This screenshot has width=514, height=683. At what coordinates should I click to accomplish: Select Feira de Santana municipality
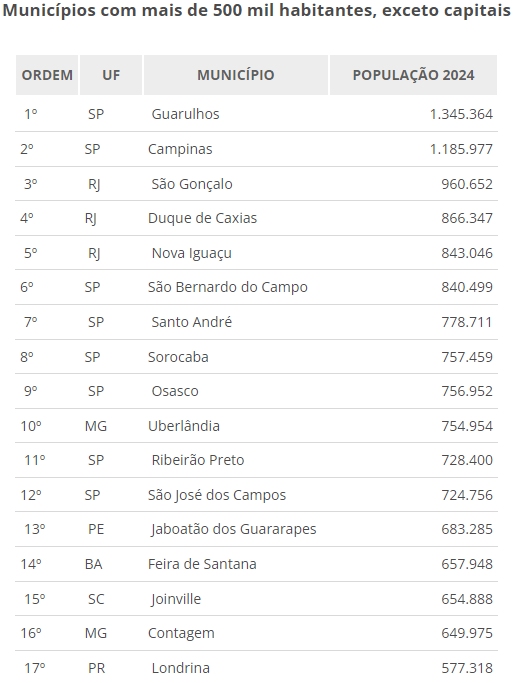(x=202, y=564)
